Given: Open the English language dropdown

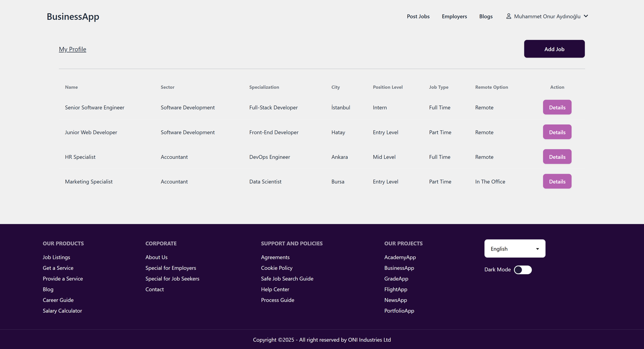Looking at the screenshot, I should (x=515, y=249).
